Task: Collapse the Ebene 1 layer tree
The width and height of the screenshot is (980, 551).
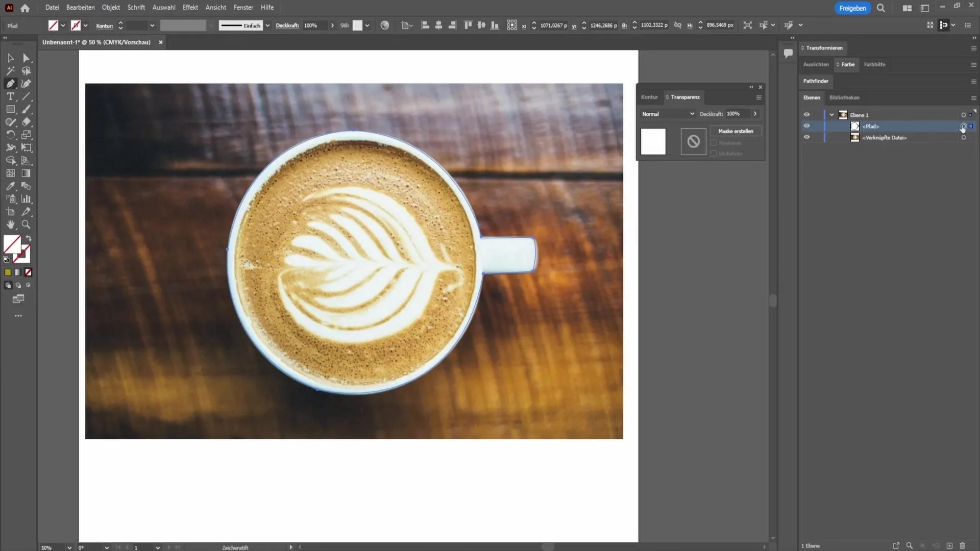Action: (831, 115)
